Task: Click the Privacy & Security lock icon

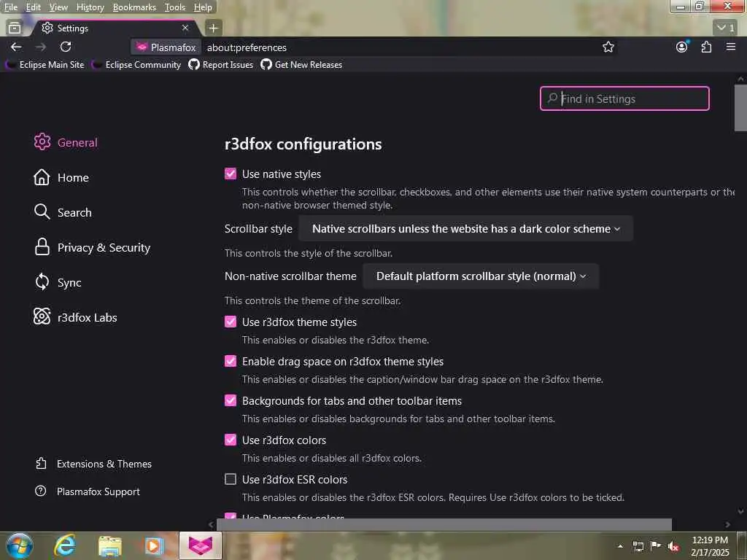Action: (42, 246)
